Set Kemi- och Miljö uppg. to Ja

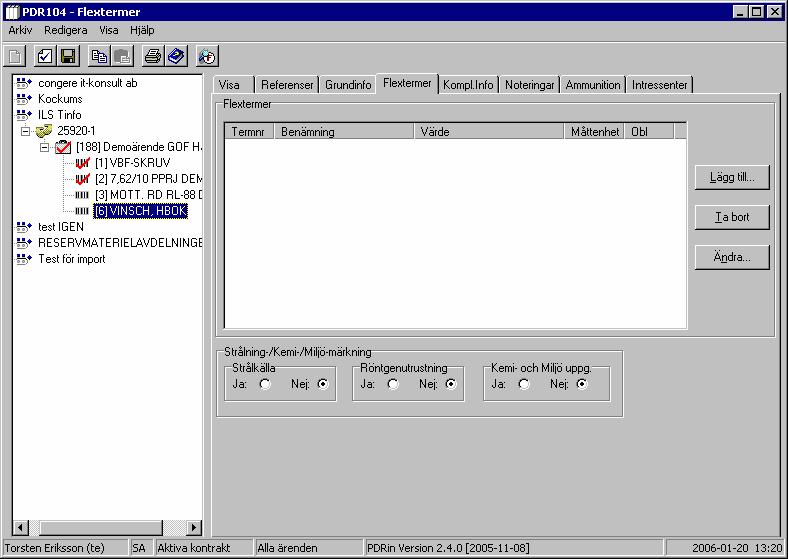coord(524,384)
